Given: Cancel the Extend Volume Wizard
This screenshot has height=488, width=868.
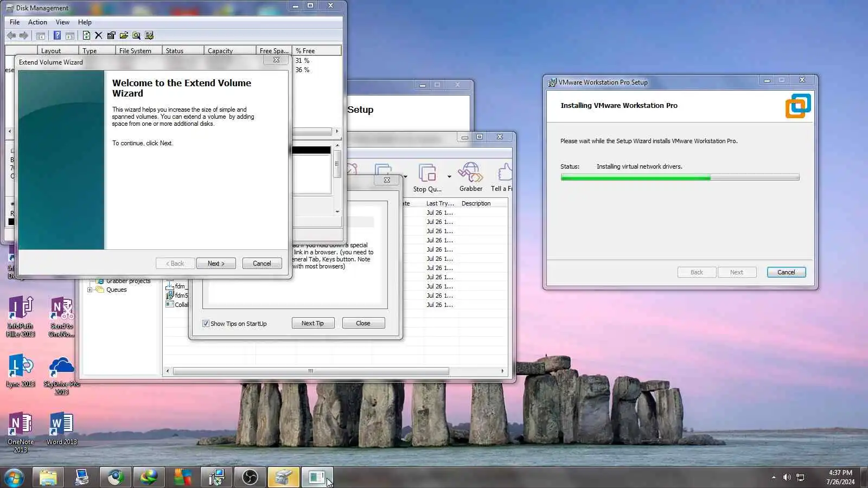Looking at the screenshot, I should [x=262, y=264].
